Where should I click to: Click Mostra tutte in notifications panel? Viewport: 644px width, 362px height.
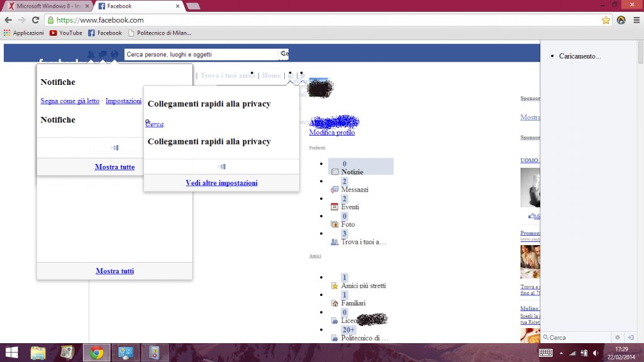click(x=114, y=167)
